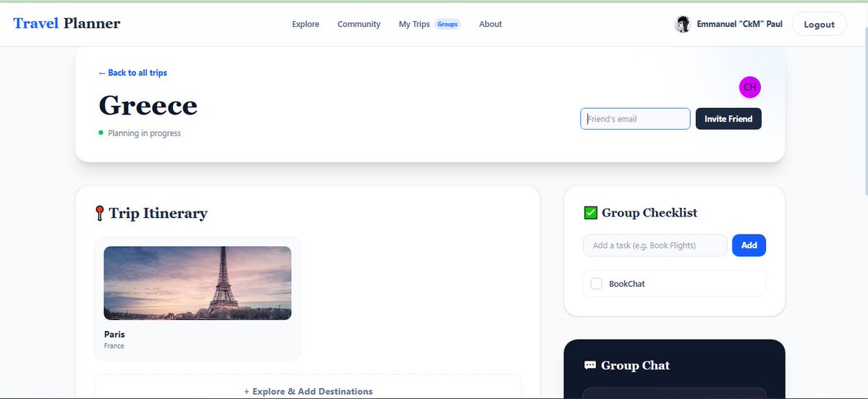The image size is (868, 399).
Task: Click the Paris destination name
Action: coord(114,335)
